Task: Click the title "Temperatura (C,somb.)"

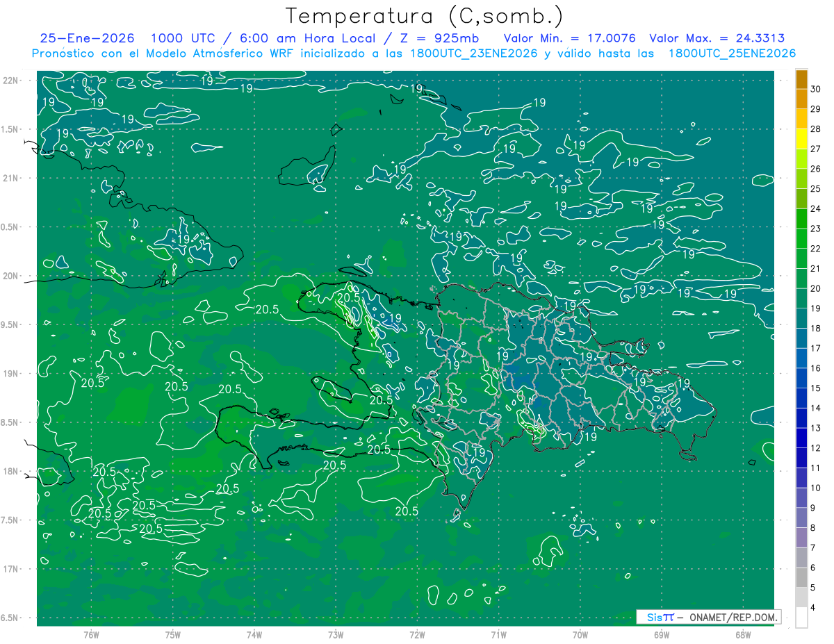Action: point(425,16)
